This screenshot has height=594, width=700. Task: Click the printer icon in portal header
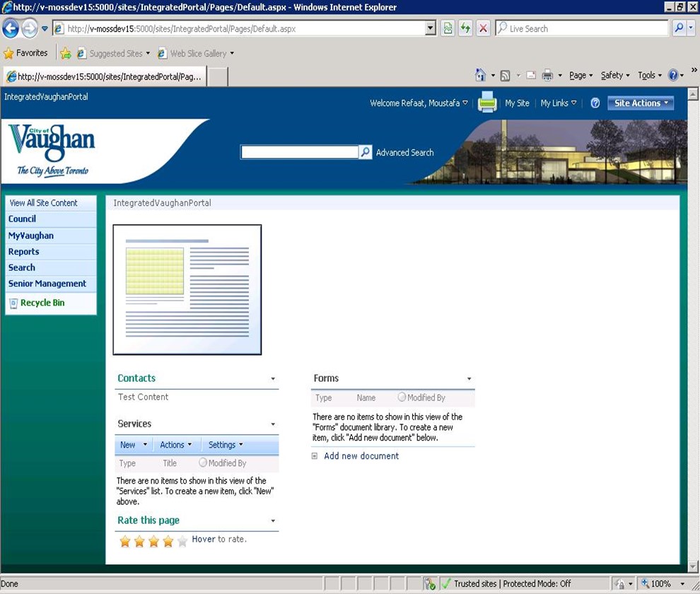click(487, 103)
